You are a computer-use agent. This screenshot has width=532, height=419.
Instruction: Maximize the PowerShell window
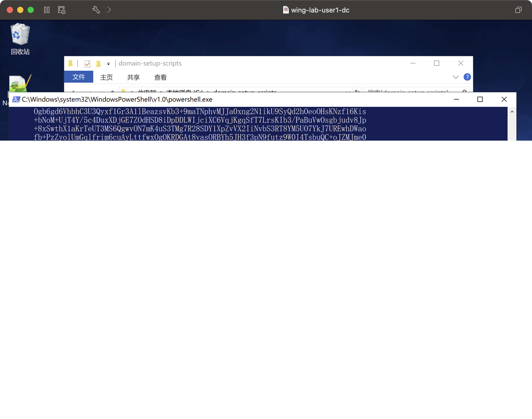click(480, 99)
